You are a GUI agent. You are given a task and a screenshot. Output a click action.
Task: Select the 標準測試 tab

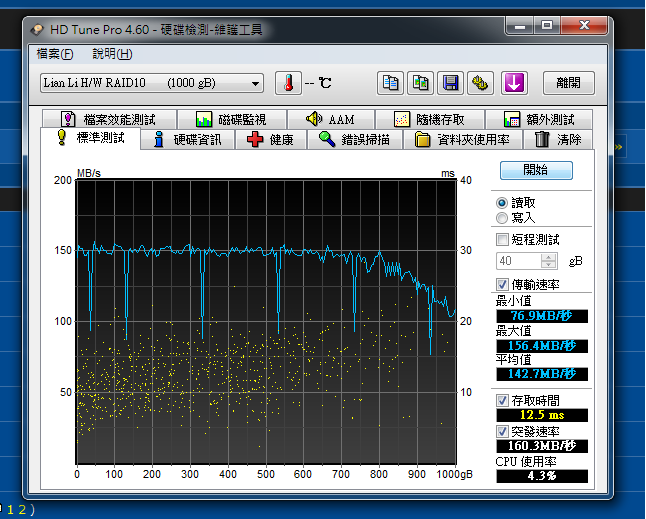pyautogui.click(x=91, y=138)
